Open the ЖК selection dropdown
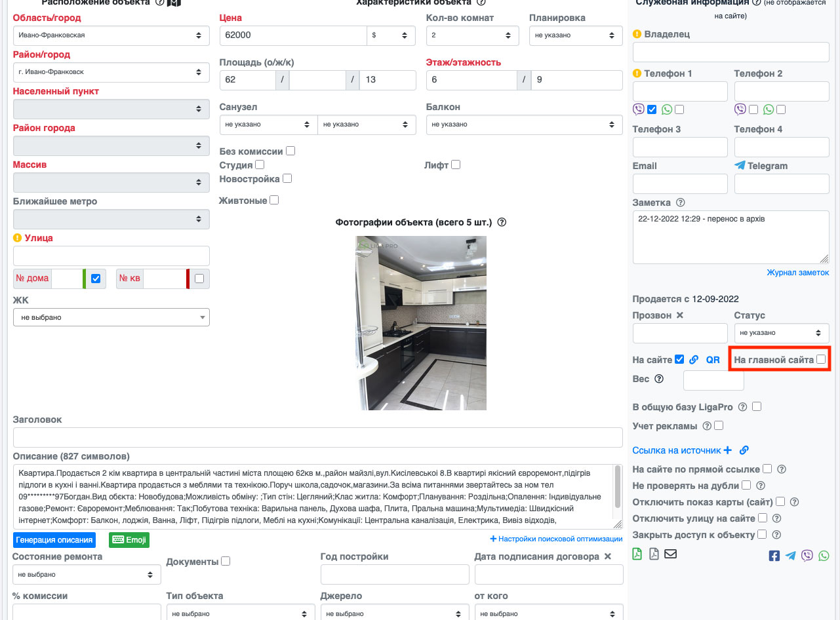 click(111, 317)
